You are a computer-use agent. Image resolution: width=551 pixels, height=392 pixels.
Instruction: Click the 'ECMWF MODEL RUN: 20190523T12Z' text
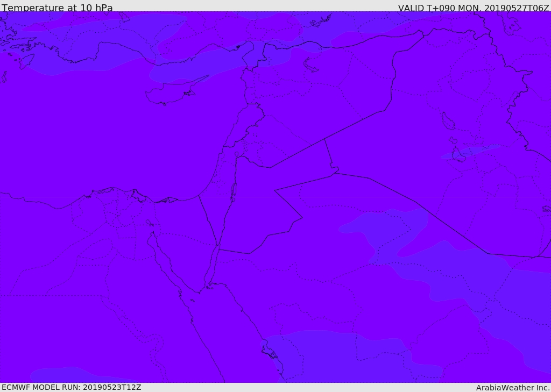pos(72,387)
